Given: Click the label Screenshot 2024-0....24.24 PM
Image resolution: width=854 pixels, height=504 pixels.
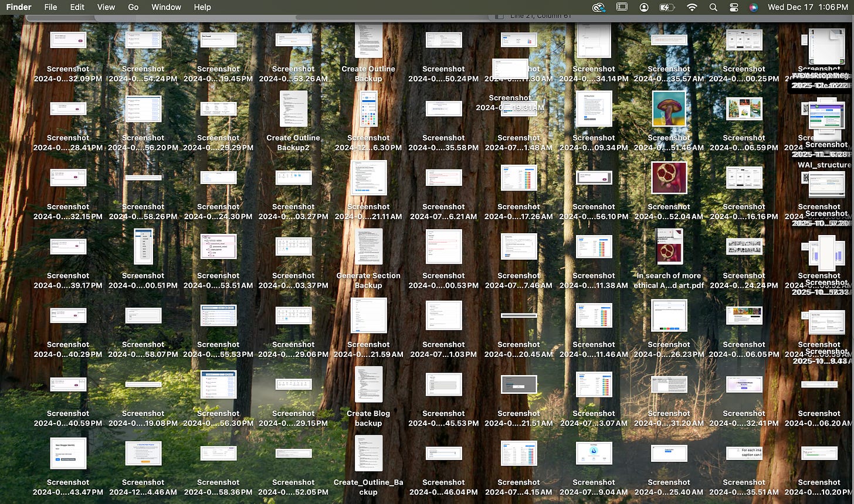Looking at the screenshot, I should click(x=744, y=281).
